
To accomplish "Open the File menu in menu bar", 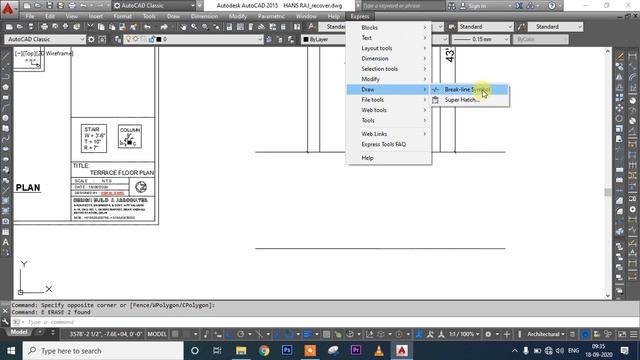I will pyautogui.click(x=30, y=16).
